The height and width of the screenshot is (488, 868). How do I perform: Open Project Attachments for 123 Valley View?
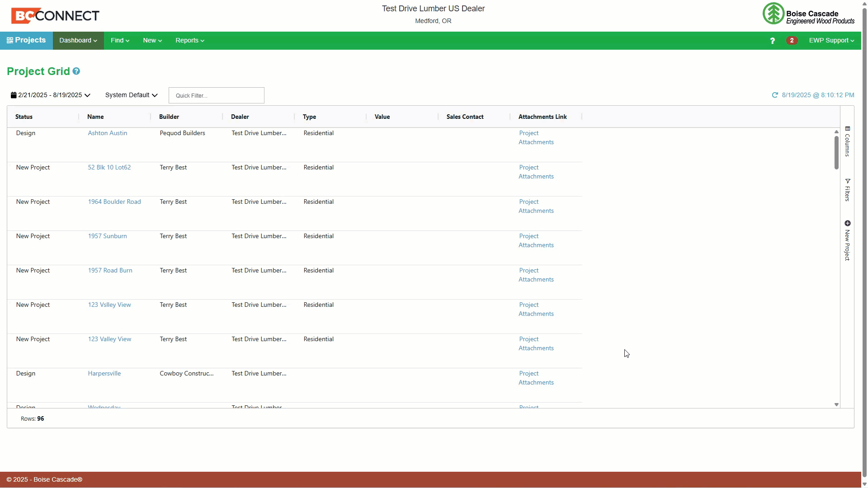536,344
